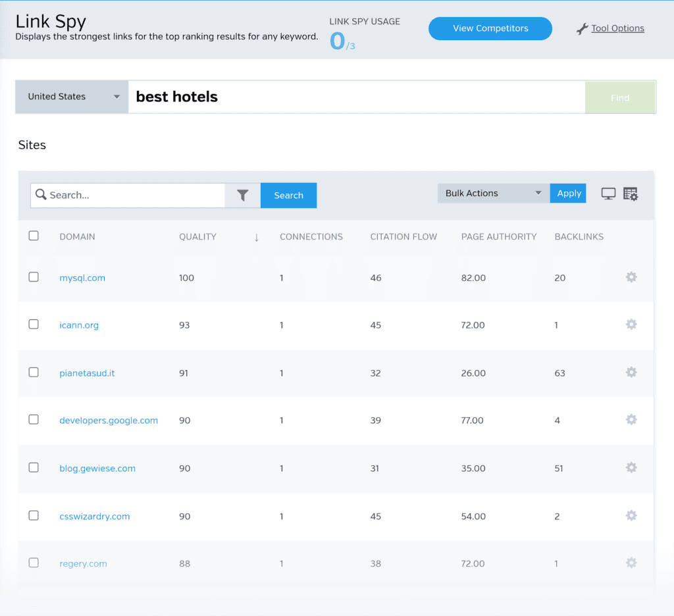Click the gear icon for mysql.com row
The image size is (674, 616).
[631, 278]
